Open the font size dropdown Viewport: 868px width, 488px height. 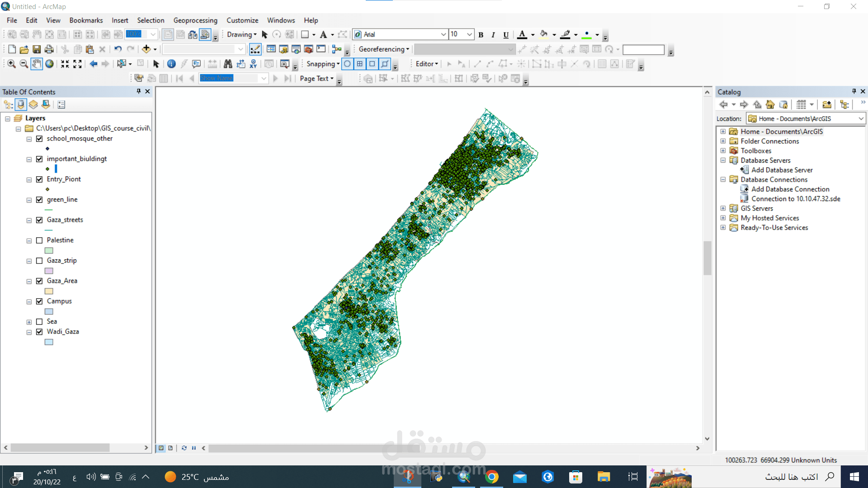[469, 34]
